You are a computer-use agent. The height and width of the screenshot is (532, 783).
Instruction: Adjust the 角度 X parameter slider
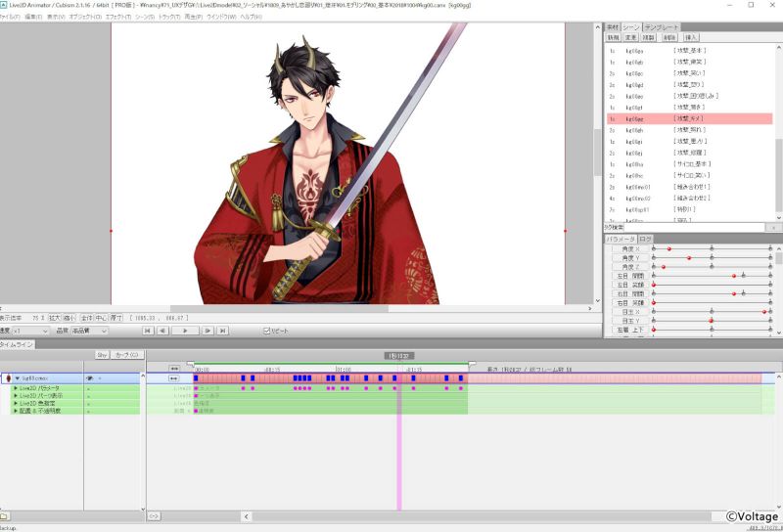(712, 248)
